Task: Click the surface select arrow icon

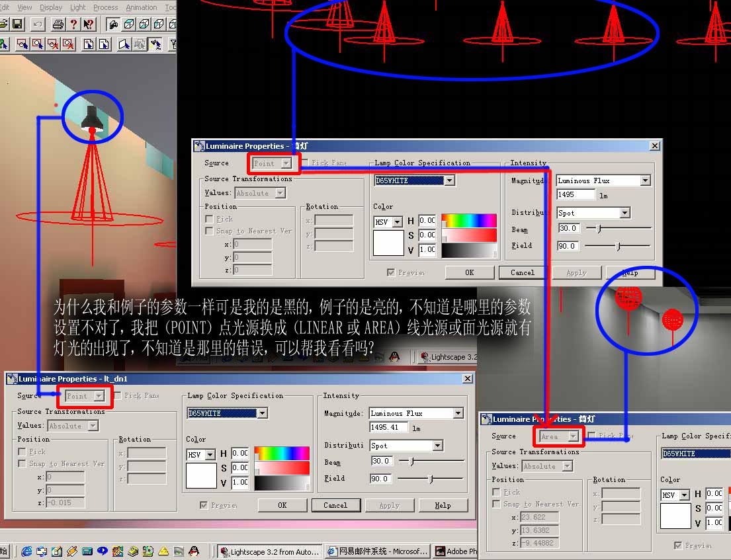Action: (x=124, y=44)
